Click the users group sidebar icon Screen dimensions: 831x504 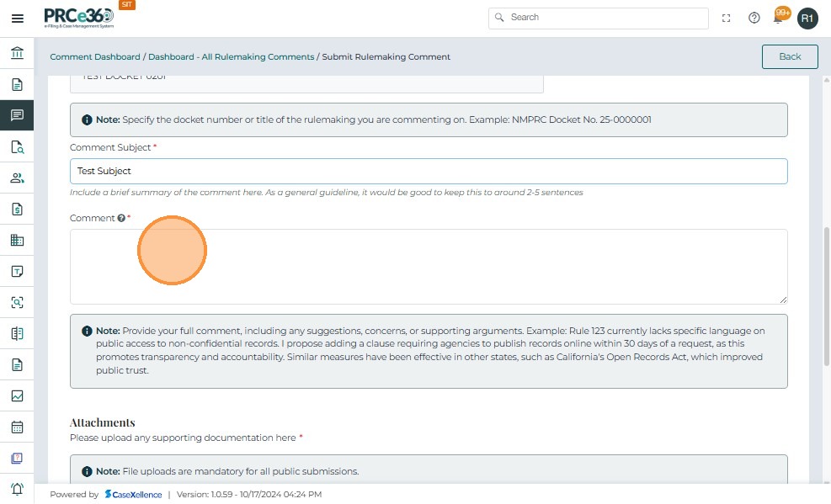pos(17,178)
